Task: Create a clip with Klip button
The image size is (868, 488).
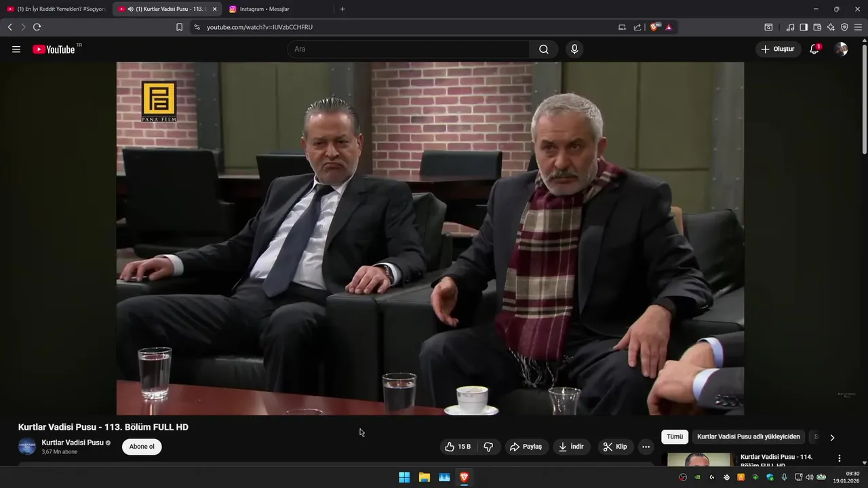Action: click(x=616, y=447)
